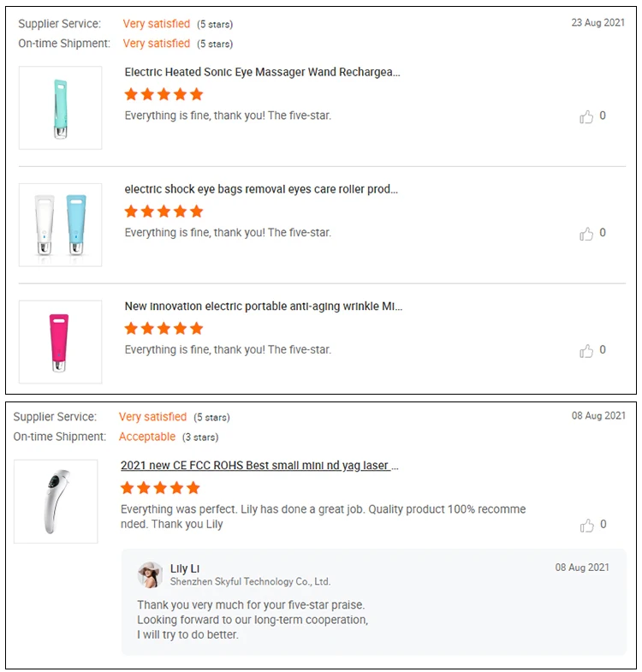
Task: Click star rating of Eye Massager Wand review
Action: pos(163,94)
